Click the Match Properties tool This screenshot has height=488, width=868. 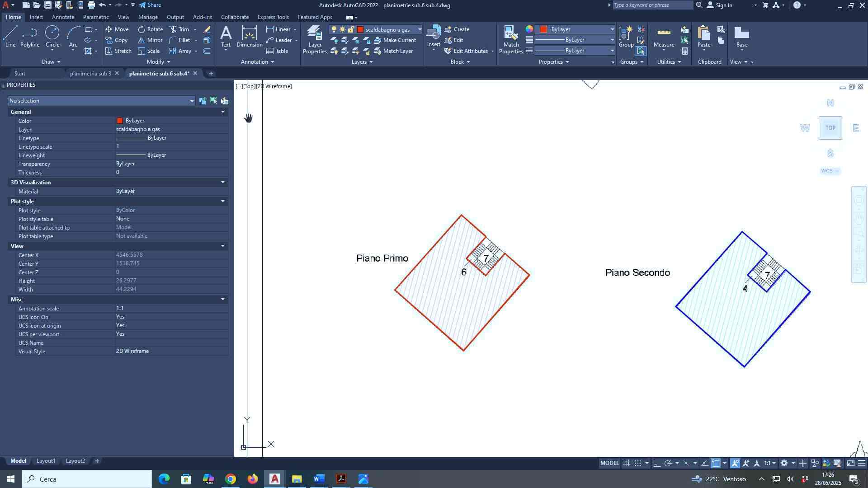coord(511,38)
